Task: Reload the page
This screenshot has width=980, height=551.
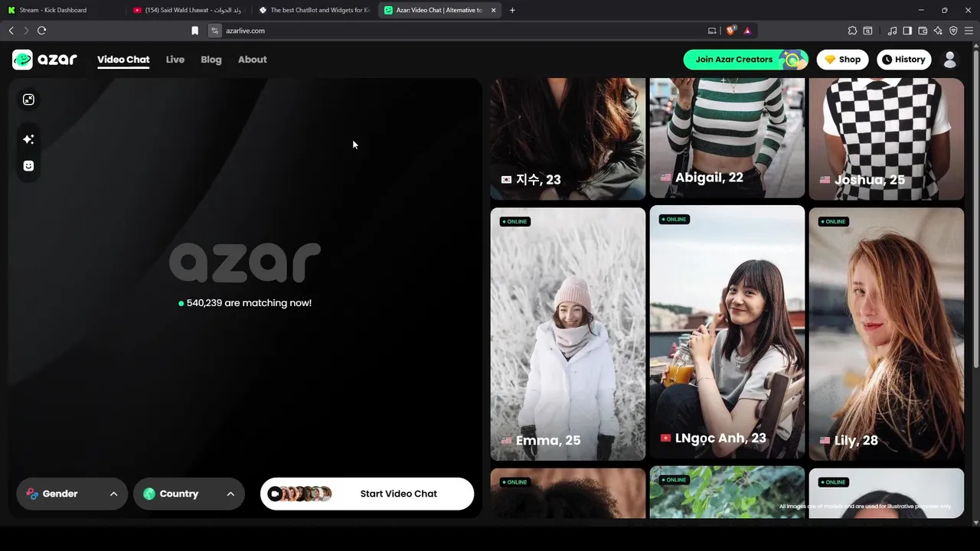Action: coord(41,31)
